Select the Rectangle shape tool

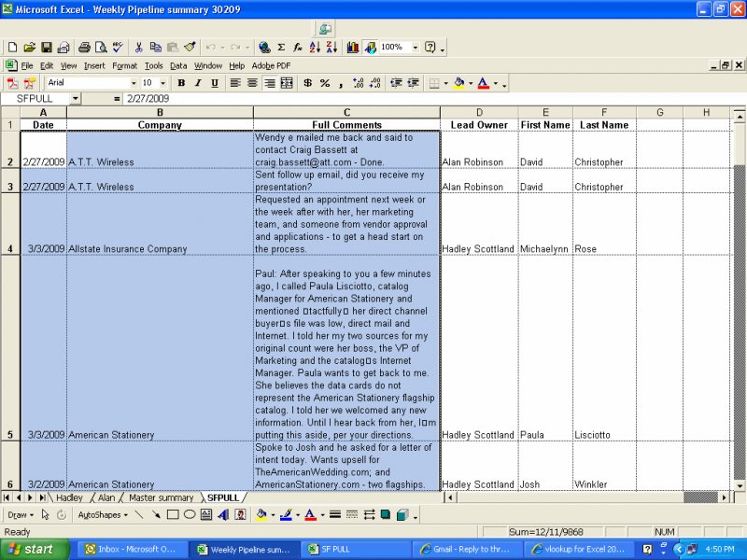pyautogui.click(x=173, y=515)
